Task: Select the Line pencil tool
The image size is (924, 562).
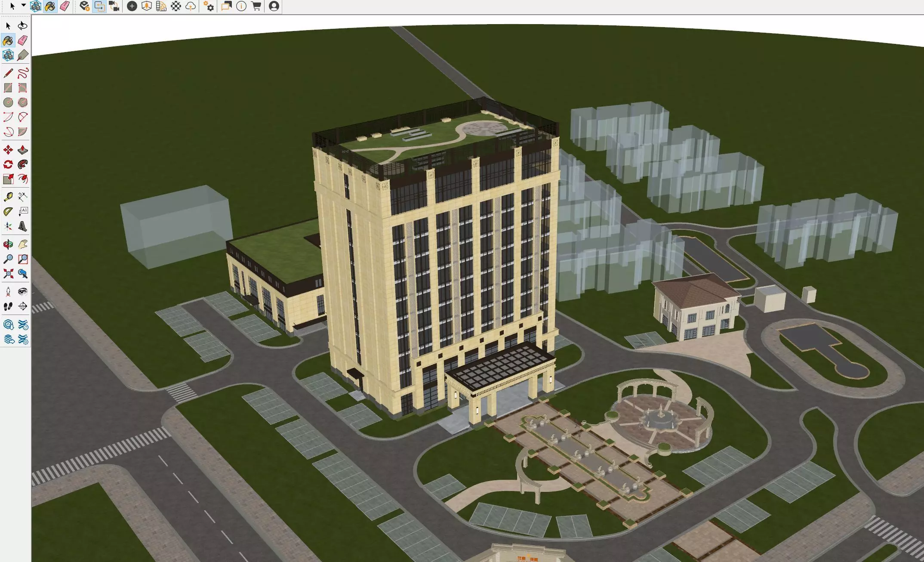Action: pos(8,73)
